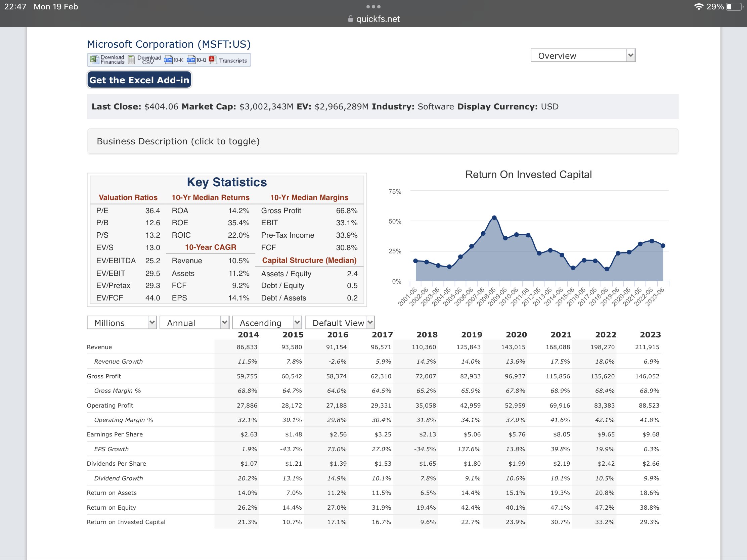The width and height of the screenshot is (747, 560).
Task: Click the 2023 Revenue value 211,915
Action: click(647, 347)
